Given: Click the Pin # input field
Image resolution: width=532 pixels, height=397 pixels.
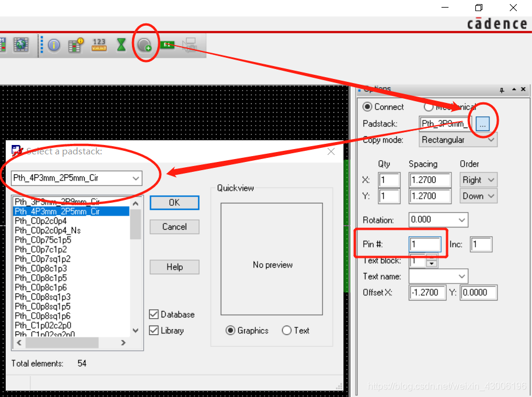Looking at the screenshot, I should pos(425,244).
